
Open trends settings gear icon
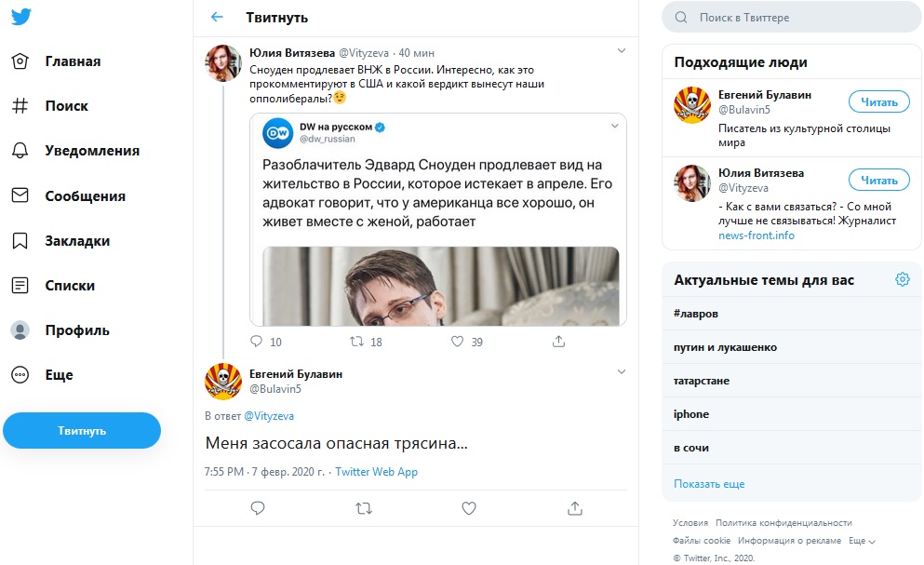[x=902, y=279]
